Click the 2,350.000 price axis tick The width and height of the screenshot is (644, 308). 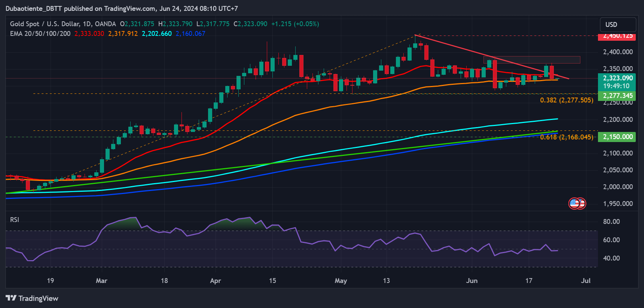pos(618,69)
